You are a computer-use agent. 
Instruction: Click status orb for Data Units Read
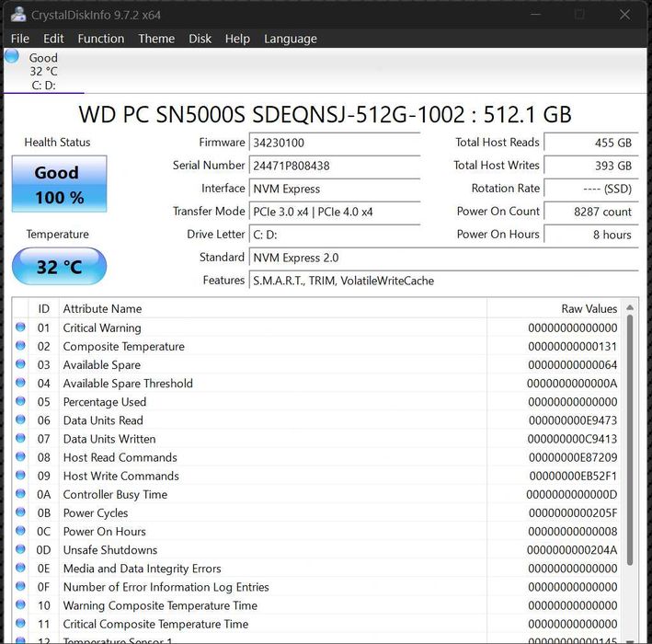(20, 420)
